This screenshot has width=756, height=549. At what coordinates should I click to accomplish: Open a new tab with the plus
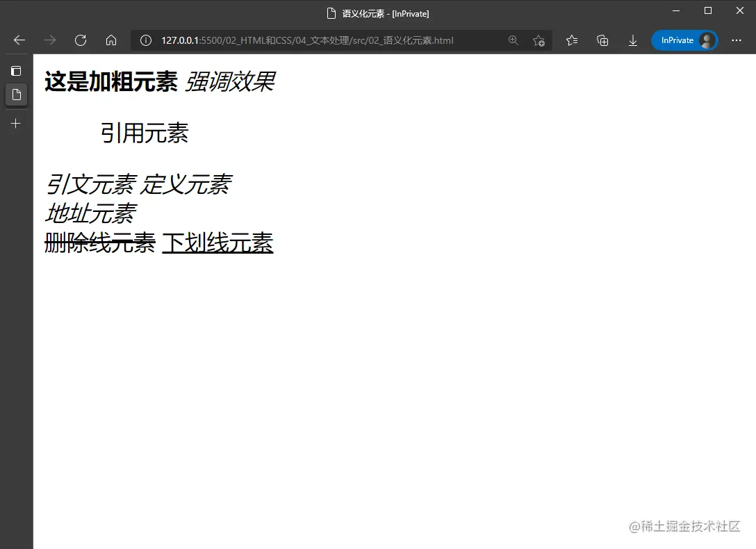coord(15,123)
